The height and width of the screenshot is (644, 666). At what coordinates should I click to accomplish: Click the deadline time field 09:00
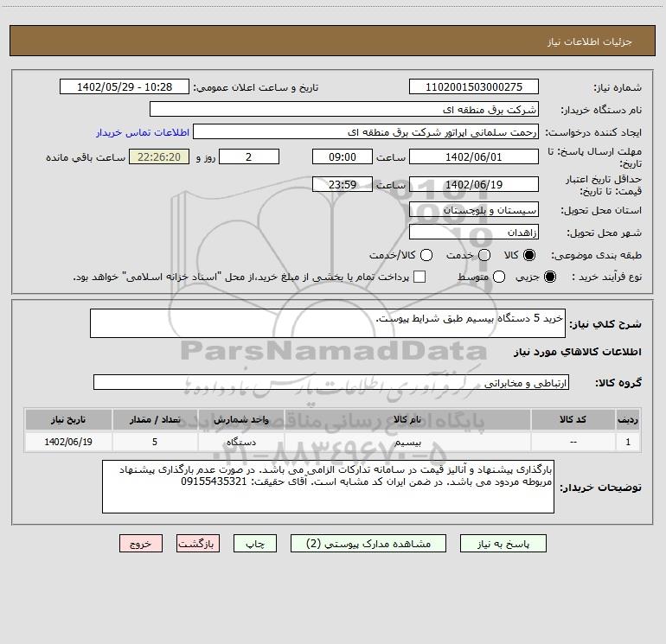343,156
